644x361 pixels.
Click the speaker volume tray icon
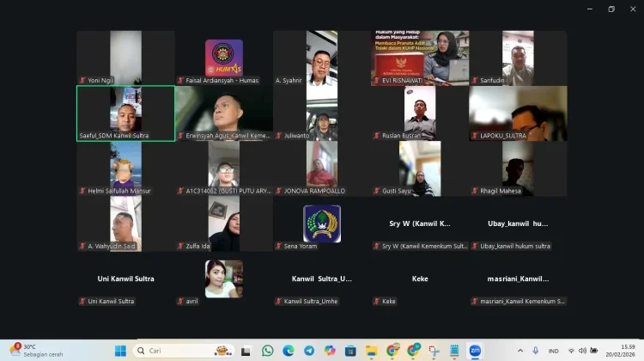click(584, 351)
